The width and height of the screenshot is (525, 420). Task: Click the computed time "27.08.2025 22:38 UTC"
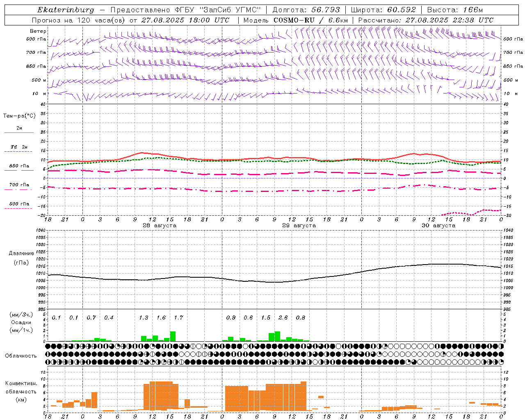coord(449,20)
